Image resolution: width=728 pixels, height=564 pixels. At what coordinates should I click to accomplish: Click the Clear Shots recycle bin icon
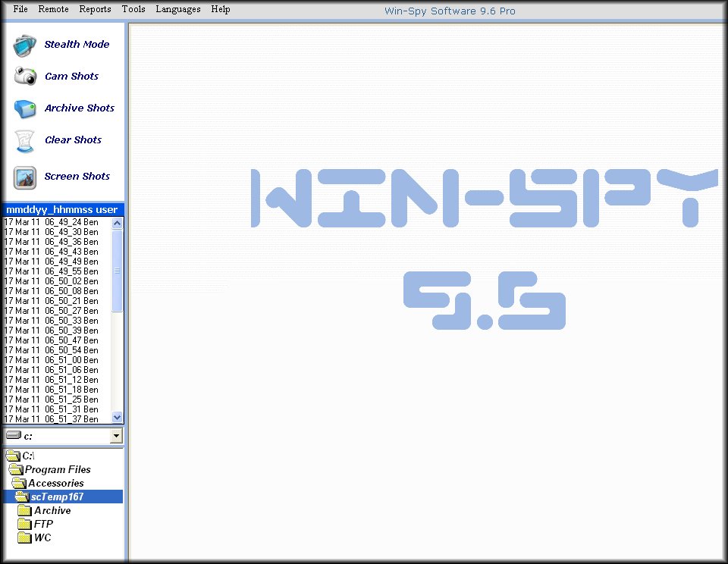point(24,141)
